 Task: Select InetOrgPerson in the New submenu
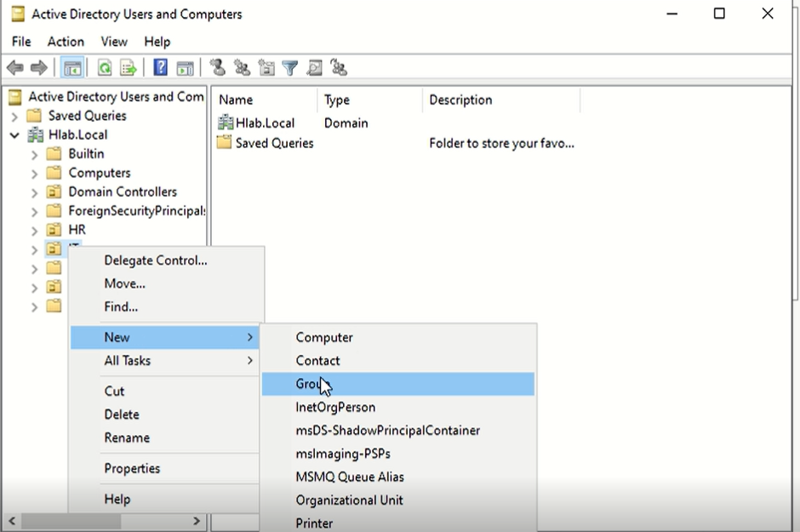coord(398,407)
